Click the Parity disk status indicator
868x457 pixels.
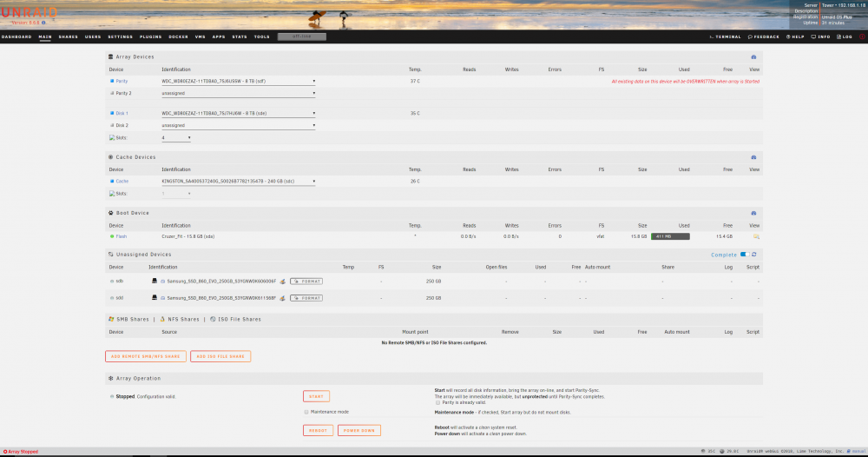pos(112,82)
